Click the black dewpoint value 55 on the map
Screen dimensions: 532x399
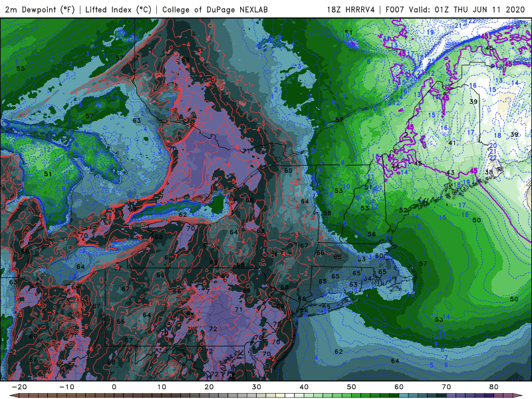pos(21,68)
